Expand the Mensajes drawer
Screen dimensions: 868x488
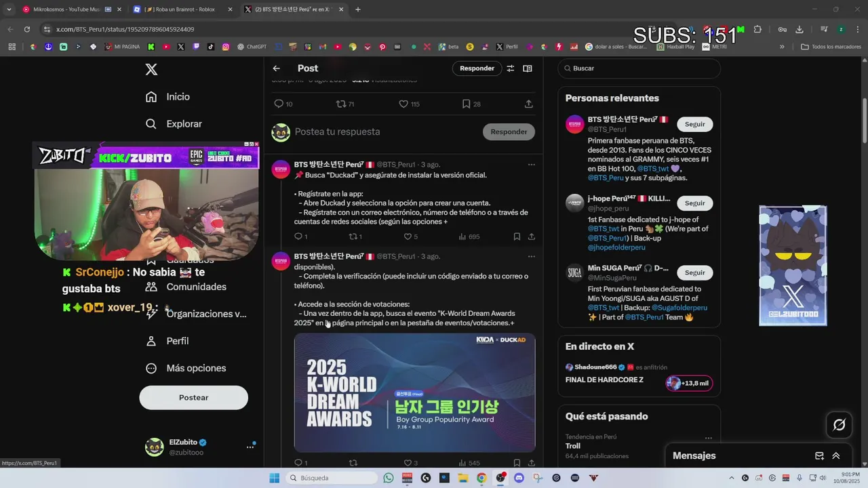click(x=836, y=456)
